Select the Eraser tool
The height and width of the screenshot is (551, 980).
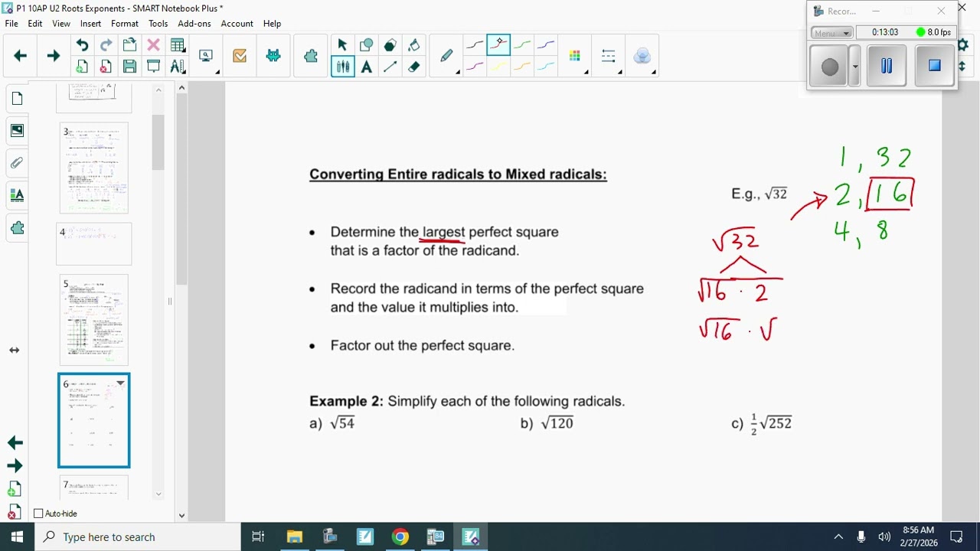(x=414, y=67)
